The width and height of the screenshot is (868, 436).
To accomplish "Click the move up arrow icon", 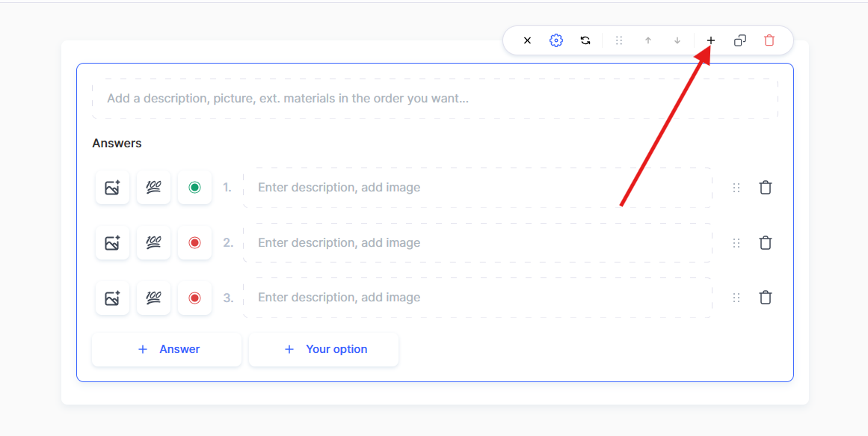I will coord(648,40).
